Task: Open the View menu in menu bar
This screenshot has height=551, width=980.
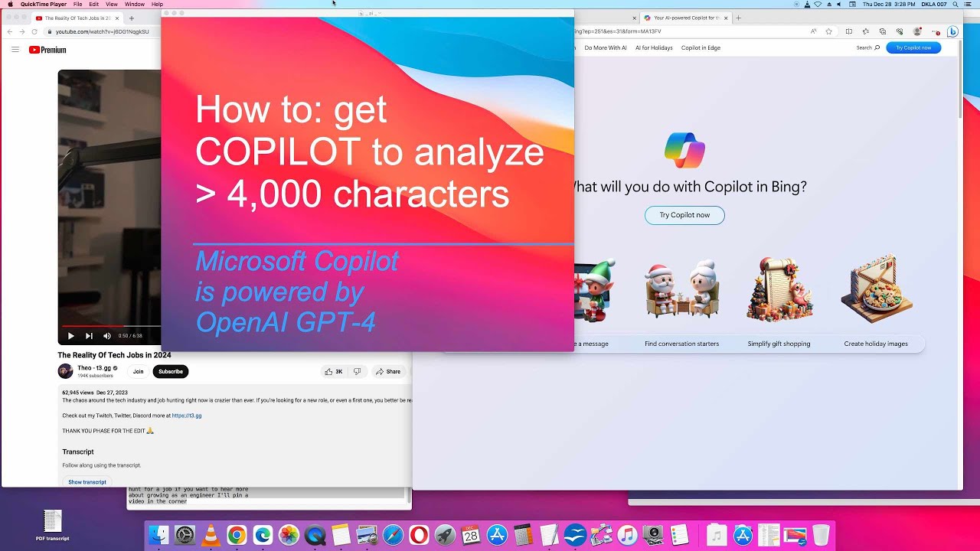Action: point(112,4)
